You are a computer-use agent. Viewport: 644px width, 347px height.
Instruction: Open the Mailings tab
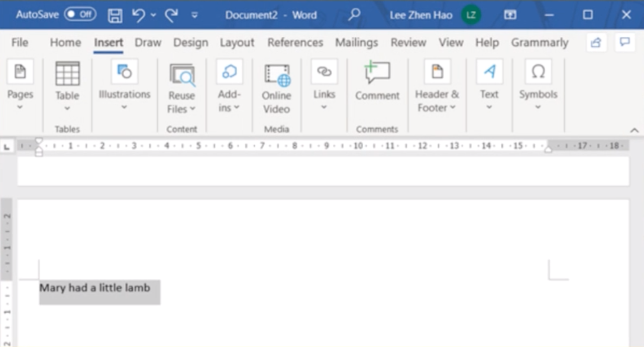click(x=357, y=43)
